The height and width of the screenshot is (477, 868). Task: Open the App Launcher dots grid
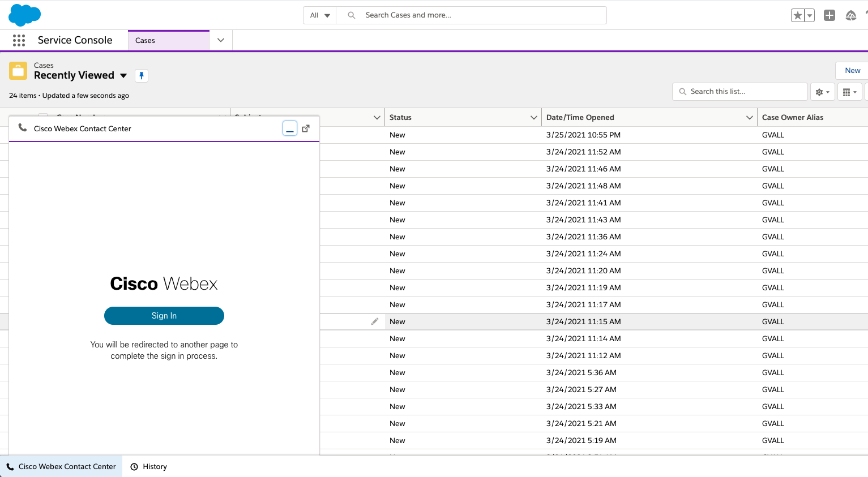(x=19, y=40)
